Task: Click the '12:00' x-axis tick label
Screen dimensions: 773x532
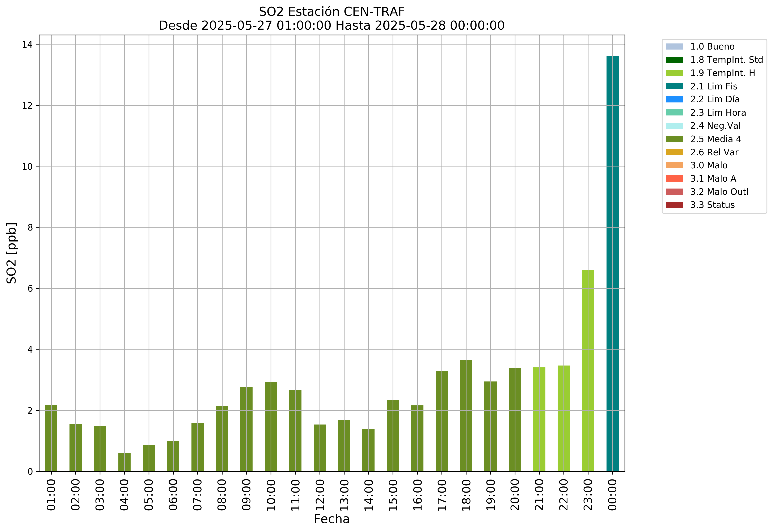Action: tap(320, 495)
